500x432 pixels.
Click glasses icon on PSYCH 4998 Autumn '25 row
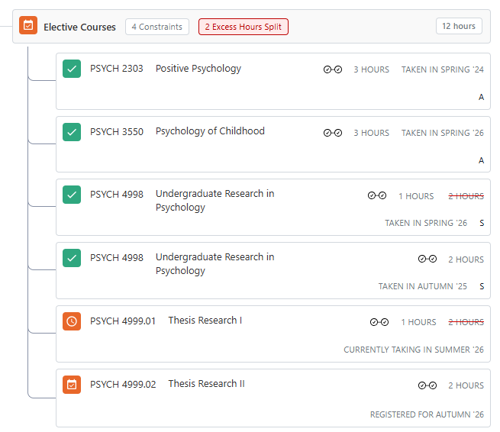click(x=427, y=259)
